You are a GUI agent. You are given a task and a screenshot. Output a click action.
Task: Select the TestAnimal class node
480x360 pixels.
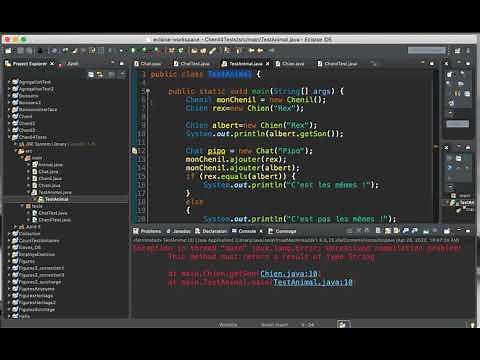click(53, 199)
